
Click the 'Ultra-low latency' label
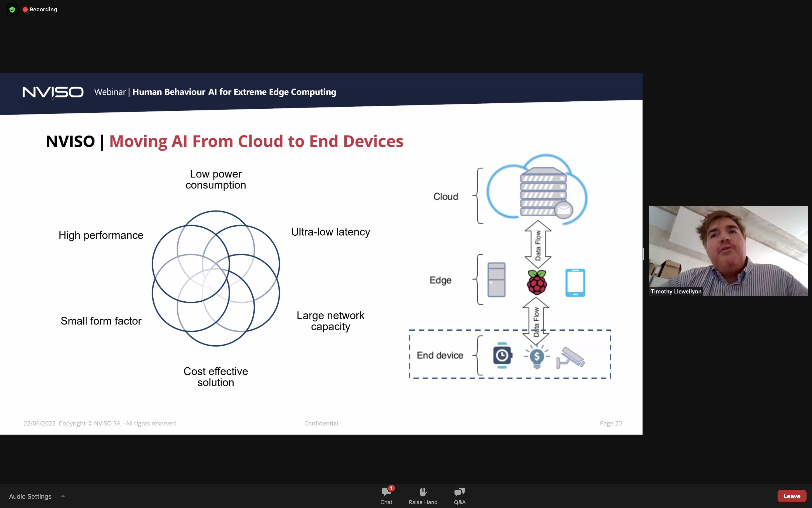point(331,232)
